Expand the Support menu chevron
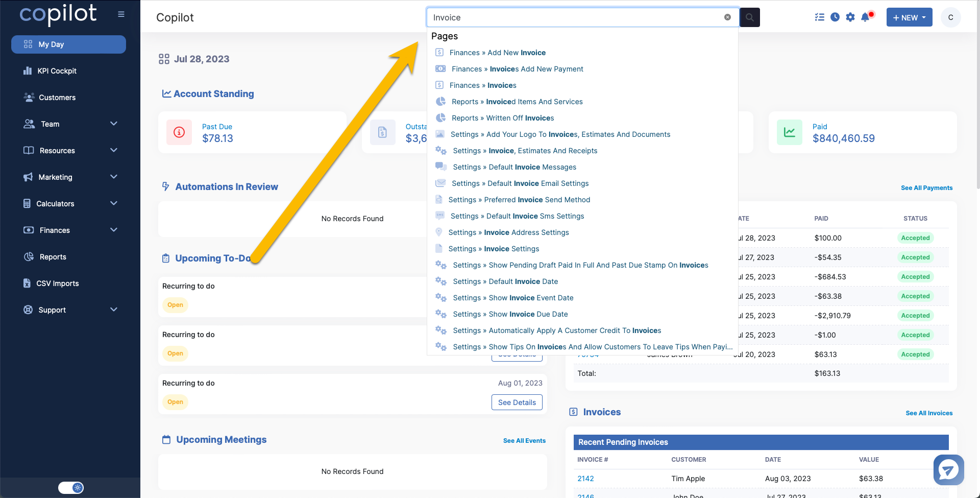The height and width of the screenshot is (498, 980). [x=114, y=310]
